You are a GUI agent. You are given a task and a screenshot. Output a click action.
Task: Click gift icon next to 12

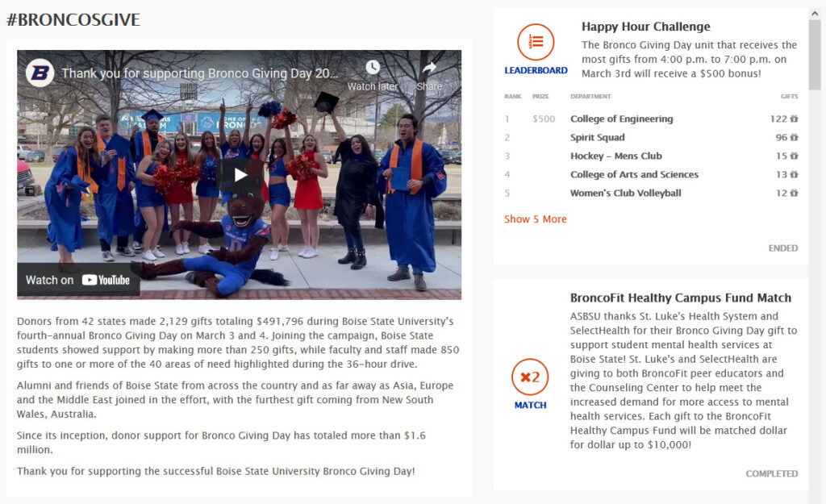[x=794, y=194]
